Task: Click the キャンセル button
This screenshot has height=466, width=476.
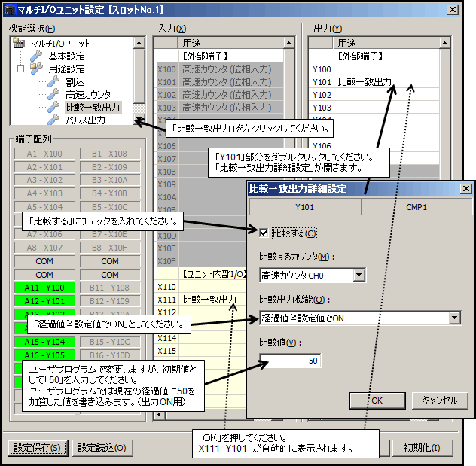Action: 439,401
